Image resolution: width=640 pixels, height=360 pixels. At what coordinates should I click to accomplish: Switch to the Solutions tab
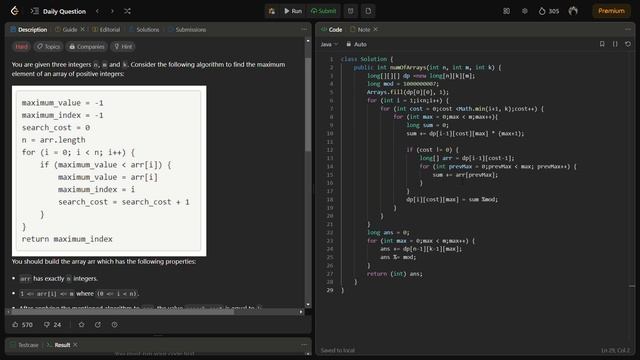[144, 29]
